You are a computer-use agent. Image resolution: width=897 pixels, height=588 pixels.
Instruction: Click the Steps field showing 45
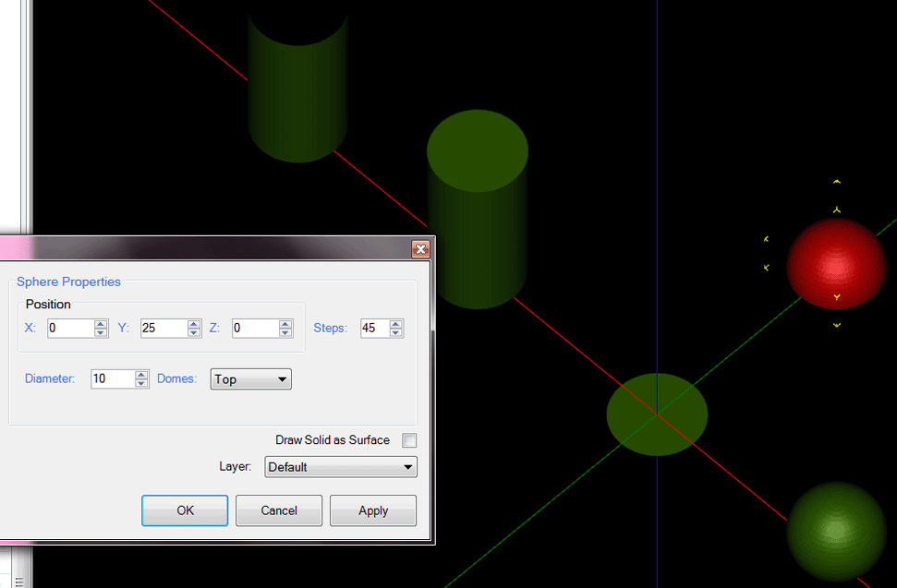pyautogui.click(x=375, y=328)
